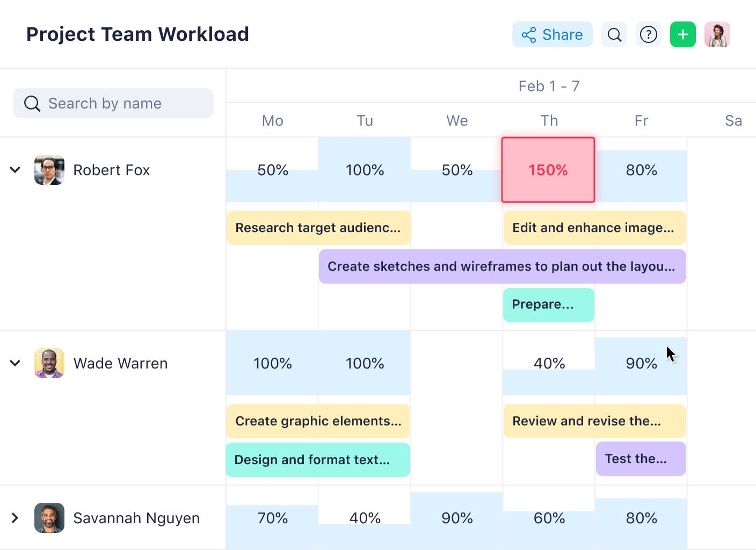The width and height of the screenshot is (756, 550).
Task: Click the Share button
Action: point(553,34)
